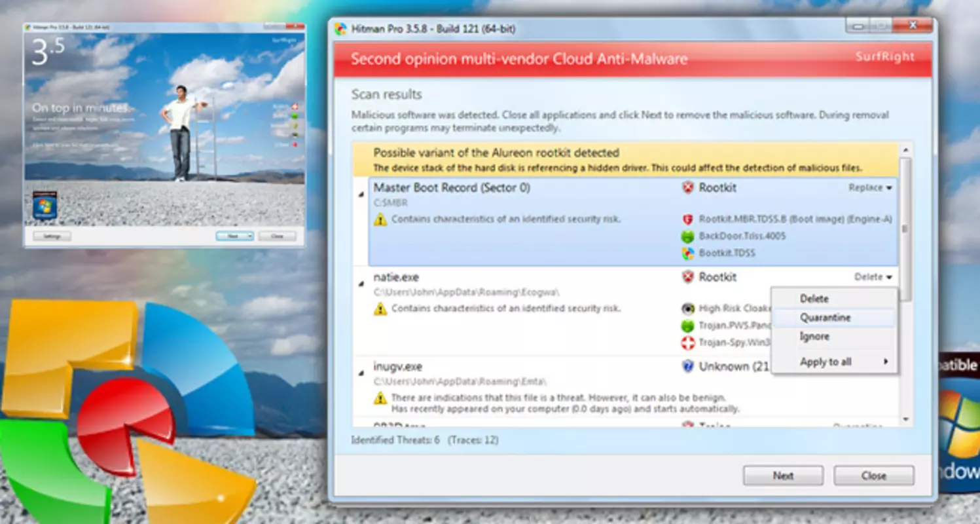Screen dimensions: 980x524
Task: Open Settings in the small welcome window
Action: click(52, 236)
